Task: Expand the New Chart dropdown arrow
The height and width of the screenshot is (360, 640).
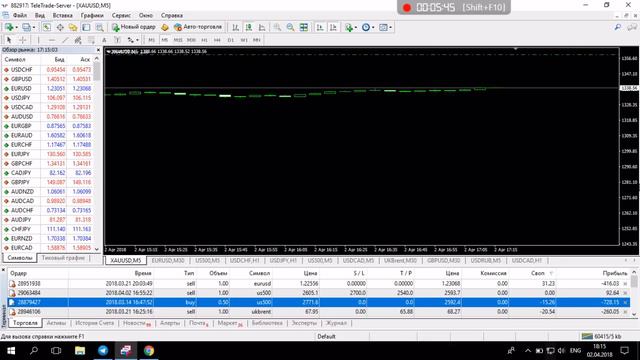Action: click(16, 27)
